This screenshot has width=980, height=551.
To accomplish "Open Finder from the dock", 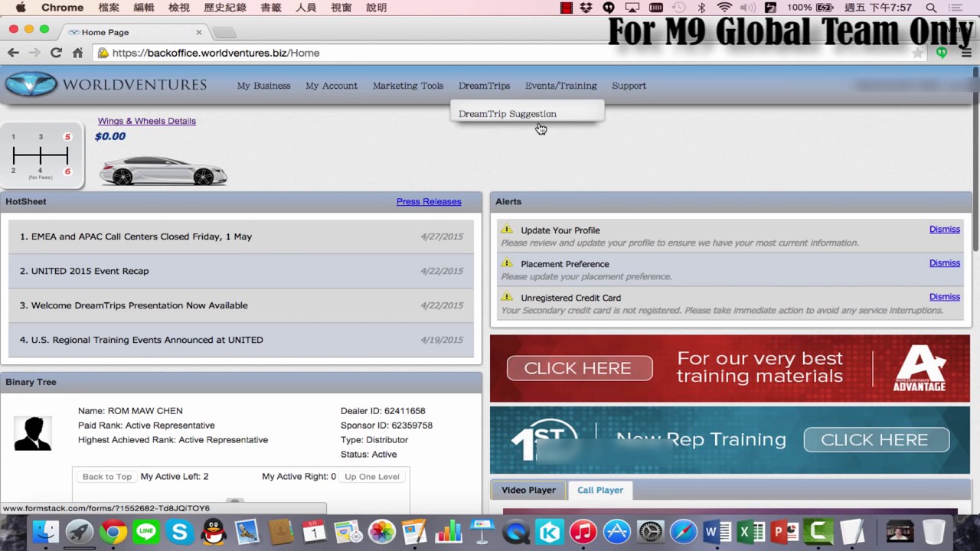I will (46, 532).
